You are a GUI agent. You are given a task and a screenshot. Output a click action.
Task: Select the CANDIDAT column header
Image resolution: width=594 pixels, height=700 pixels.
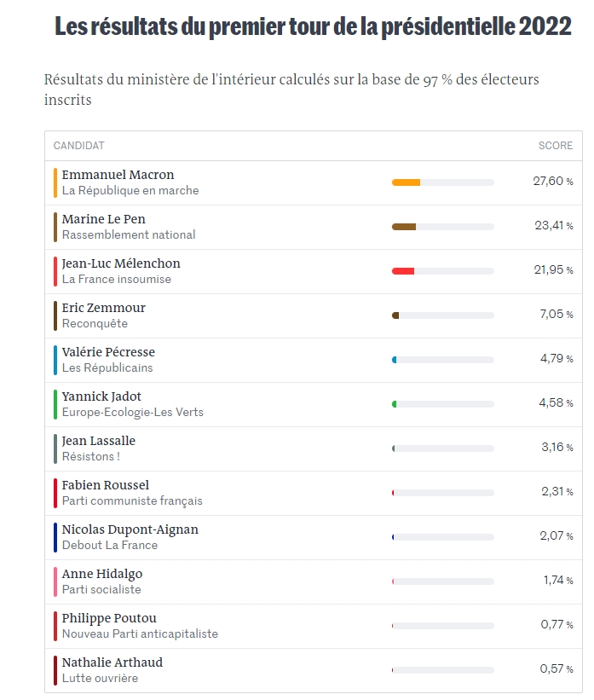(79, 146)
